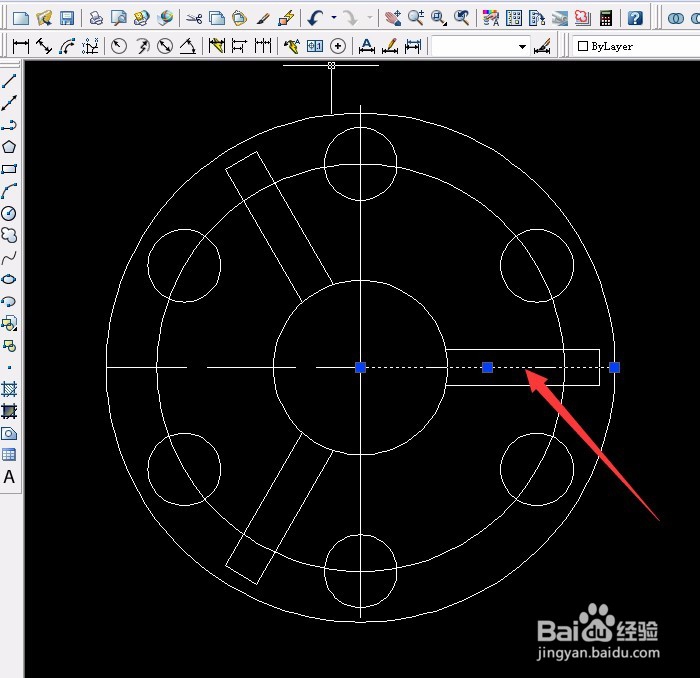Select Quick Leader tool
The width and height of the screenshot is (700, 678).
[x=292, y=46]
